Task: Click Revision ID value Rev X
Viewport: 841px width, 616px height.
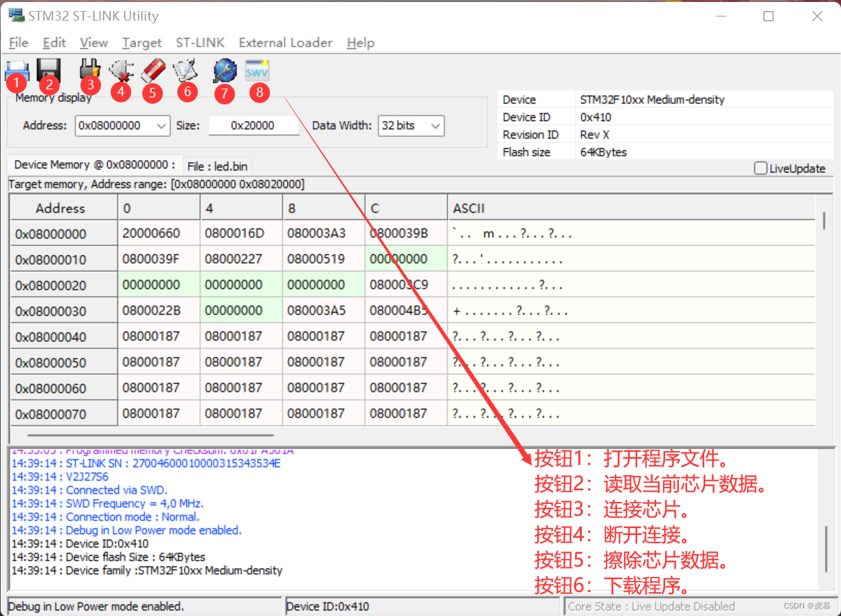Action: tap(596, 135)
